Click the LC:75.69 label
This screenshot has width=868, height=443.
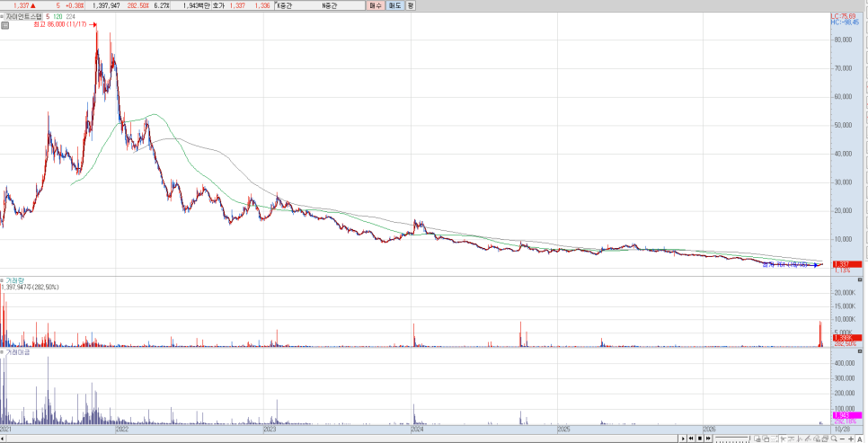click(843, 16)
